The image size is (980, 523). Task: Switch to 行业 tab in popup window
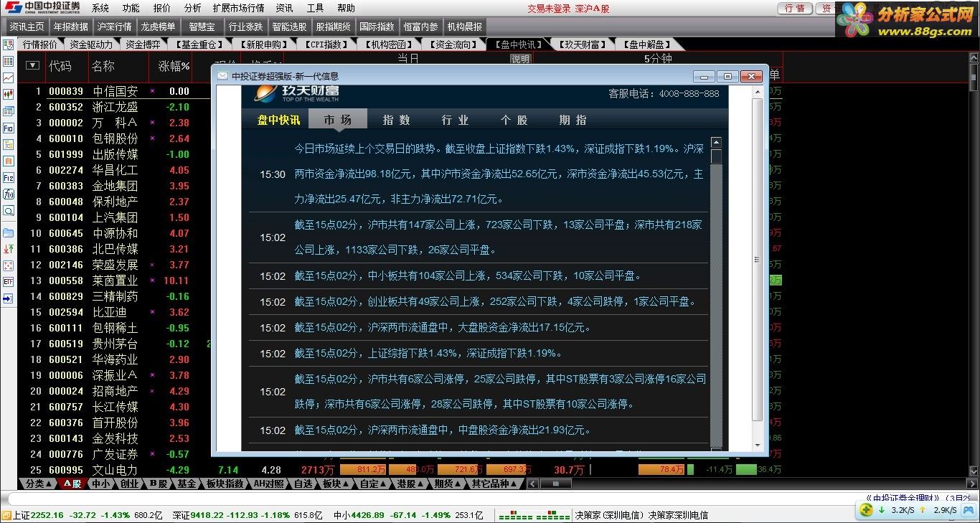pyautogui.click(x=456, y=120)
